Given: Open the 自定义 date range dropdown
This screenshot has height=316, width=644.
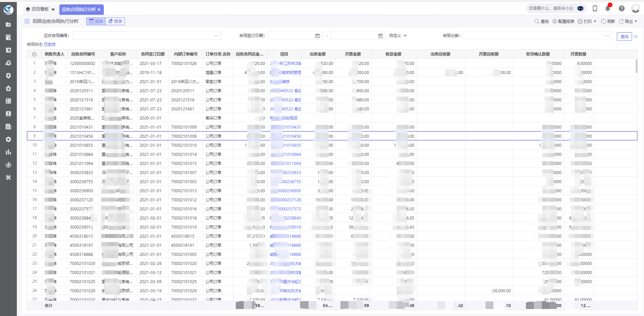Looking at the screenshot, I should [398, 36].
